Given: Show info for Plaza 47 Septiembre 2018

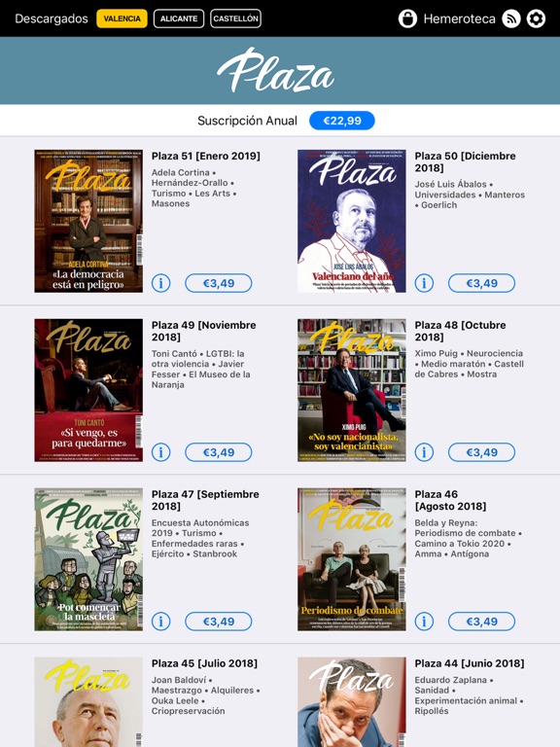Looking at the screenshot, I should (161, 622).
